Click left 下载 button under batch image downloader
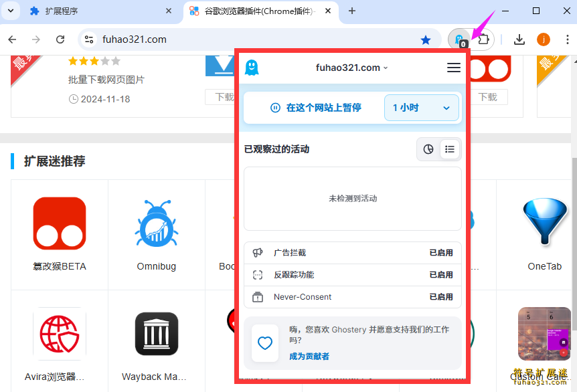 pyautogui.click(x=220, y=97)
